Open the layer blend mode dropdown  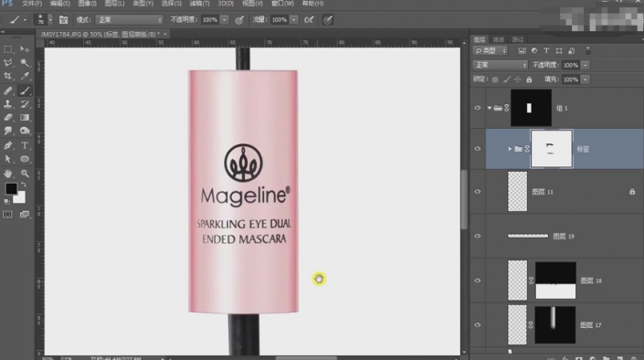pos(500,65)
